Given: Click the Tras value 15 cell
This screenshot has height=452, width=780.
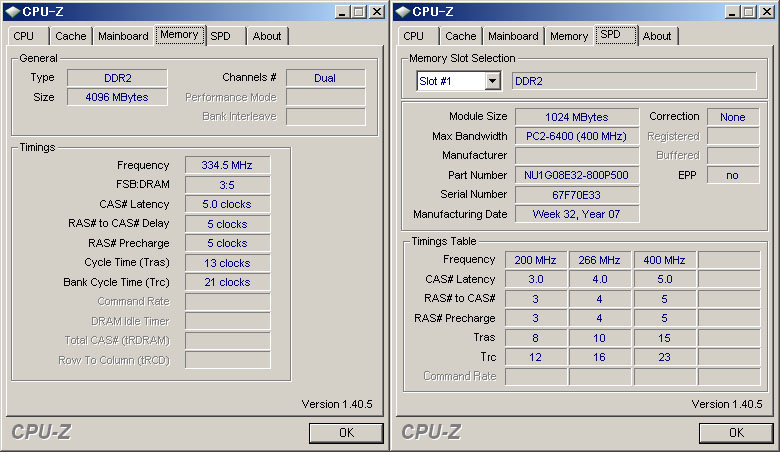Looking at the screenshot, I should click(x=665, y=338).
